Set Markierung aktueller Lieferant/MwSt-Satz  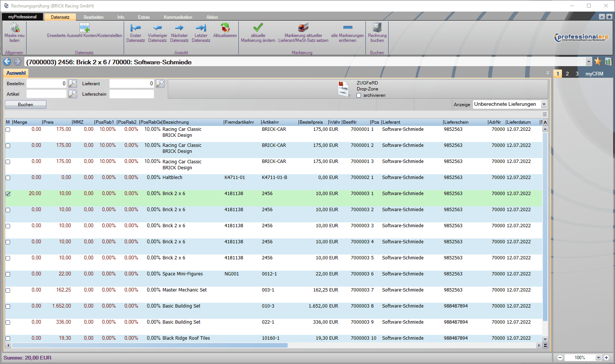click(x=303, y=32)
